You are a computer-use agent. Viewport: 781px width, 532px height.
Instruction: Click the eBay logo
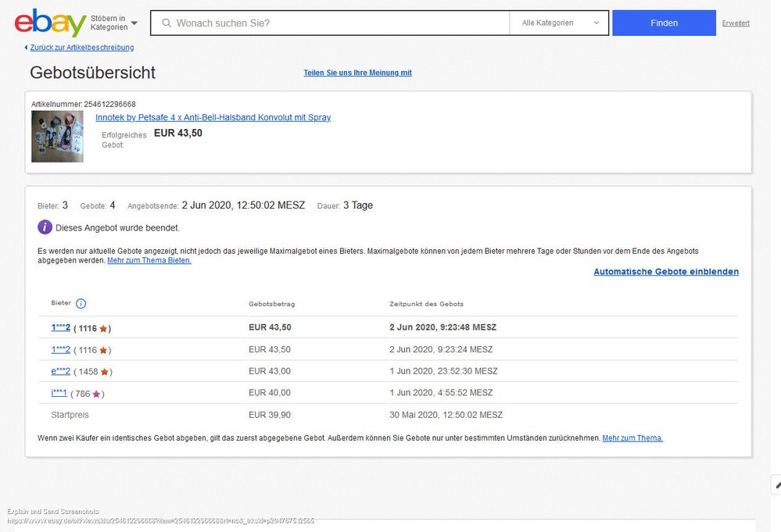50,23
